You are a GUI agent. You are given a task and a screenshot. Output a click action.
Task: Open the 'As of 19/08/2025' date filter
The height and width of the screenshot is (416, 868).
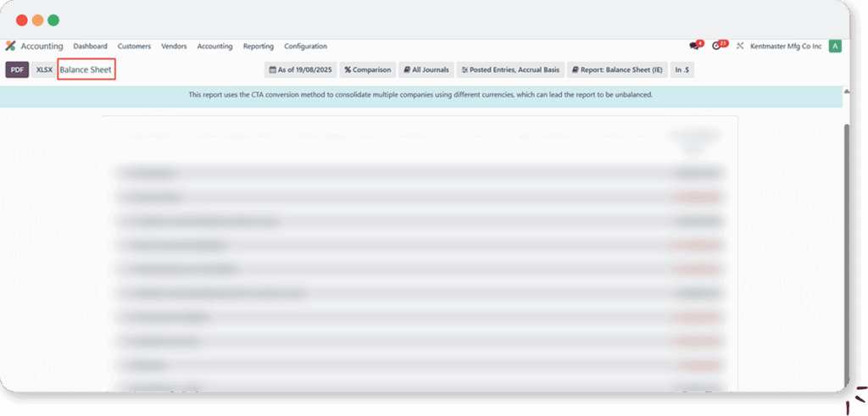[300, 69]
